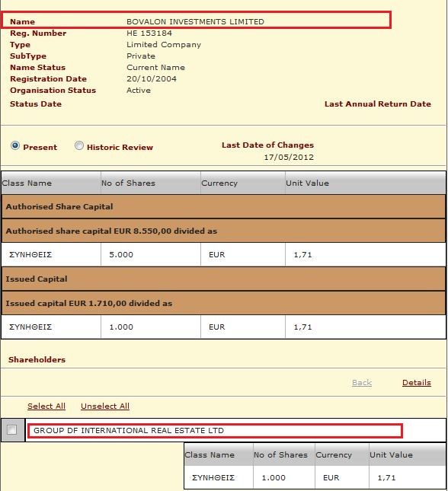Image resolution: width=448 pixels, height=491 pixels.
Task: Click the Reg. Number label
Action: [x=38, y=33]
